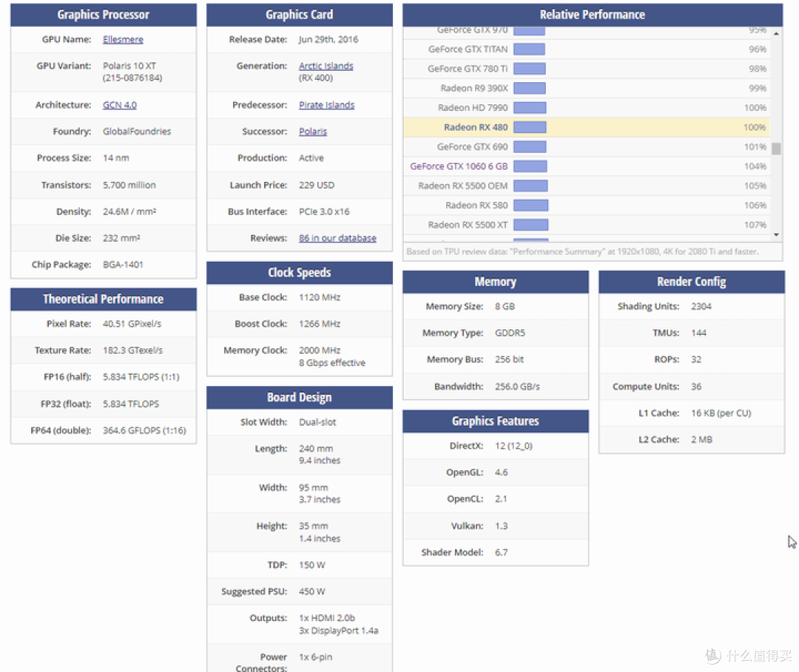Click the 1.3 Vulkan version value
The height and width of the screenshot is (672, 799).
502,526
